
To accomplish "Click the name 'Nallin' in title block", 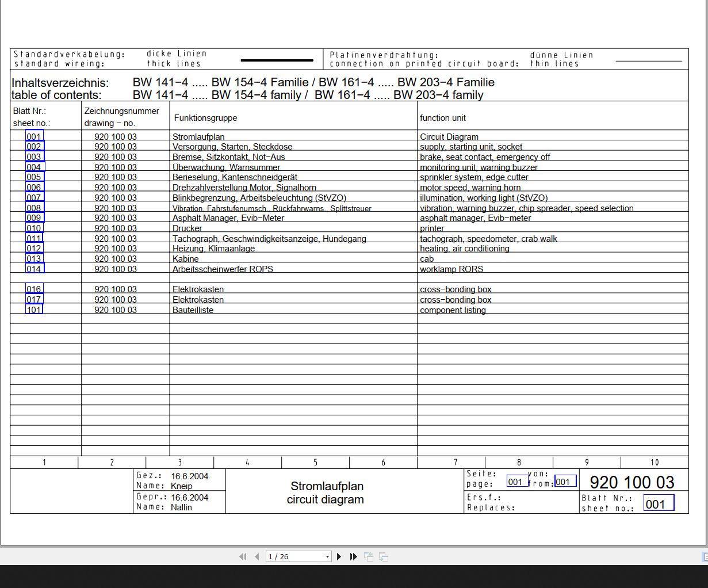I will (181, 507).
